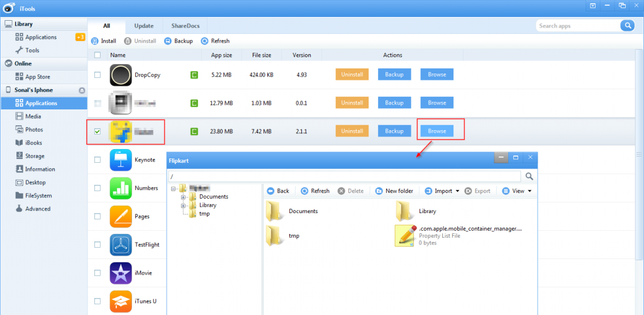This screenshot has width=644, height=315.
Task: Open Applications under Library in sidebar
Action: 41,37
